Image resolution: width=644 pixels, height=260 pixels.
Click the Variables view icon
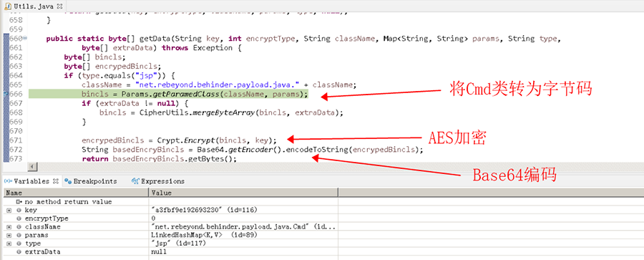(8, 181)
